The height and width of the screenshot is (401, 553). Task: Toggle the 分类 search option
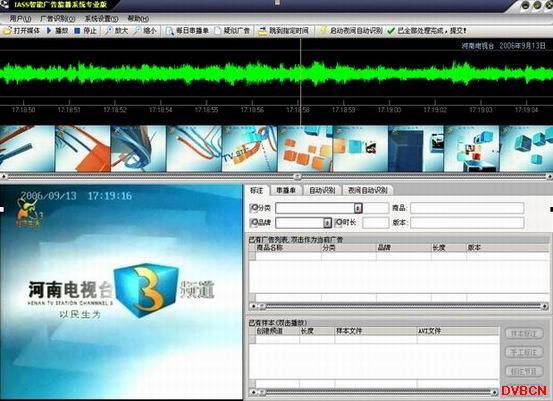coord(254,208)
